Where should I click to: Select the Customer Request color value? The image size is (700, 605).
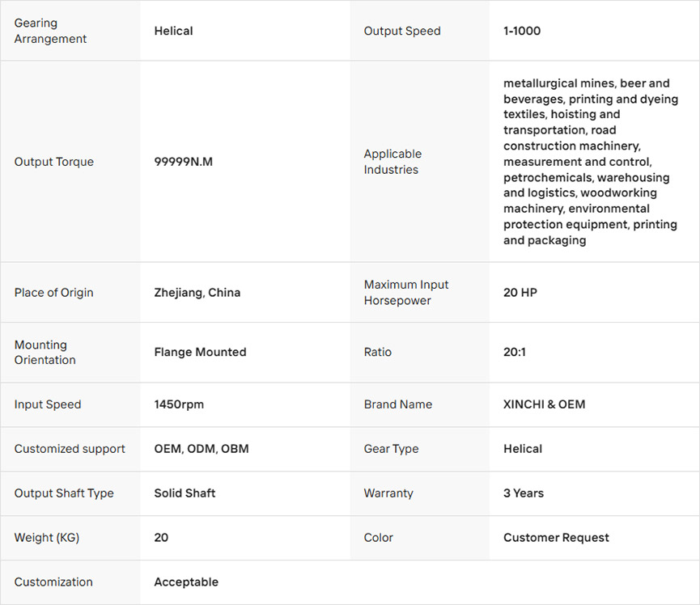pyautogui.click(x=556, y=538)
